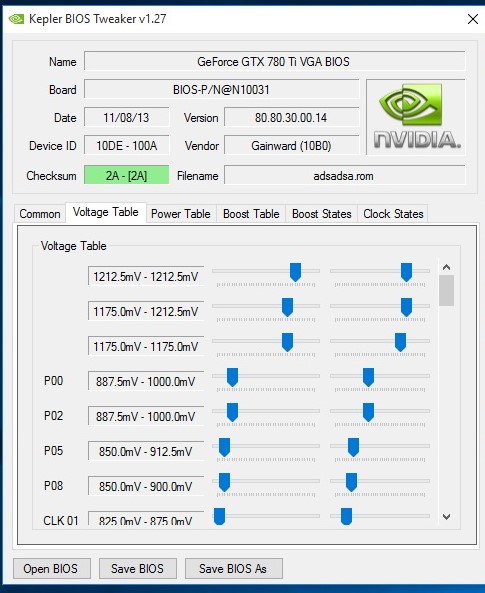Click the Vendor field Gainward (10B0)

coord(291,146)
